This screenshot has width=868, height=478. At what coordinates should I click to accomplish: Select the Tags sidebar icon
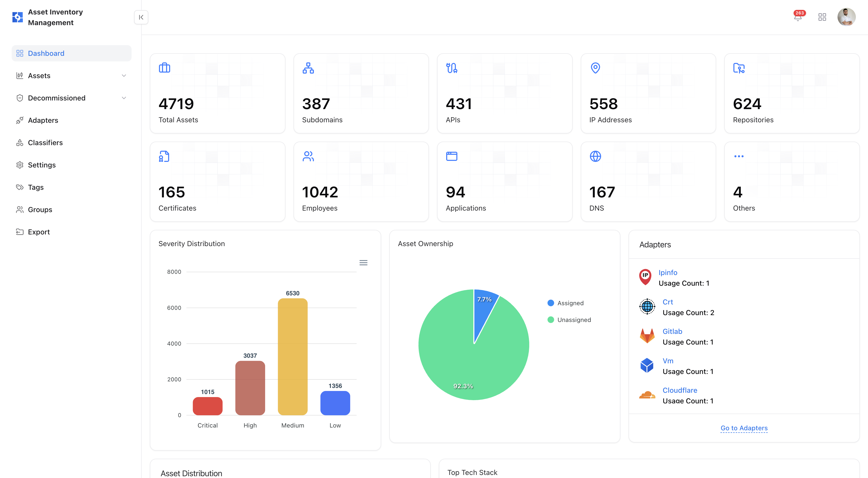point(20,187)
